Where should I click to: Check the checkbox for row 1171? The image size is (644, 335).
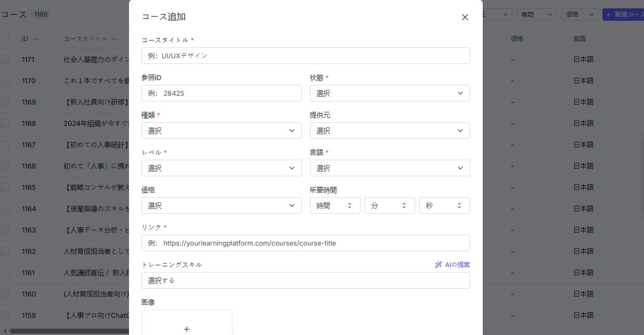click(x=5, y=59)
